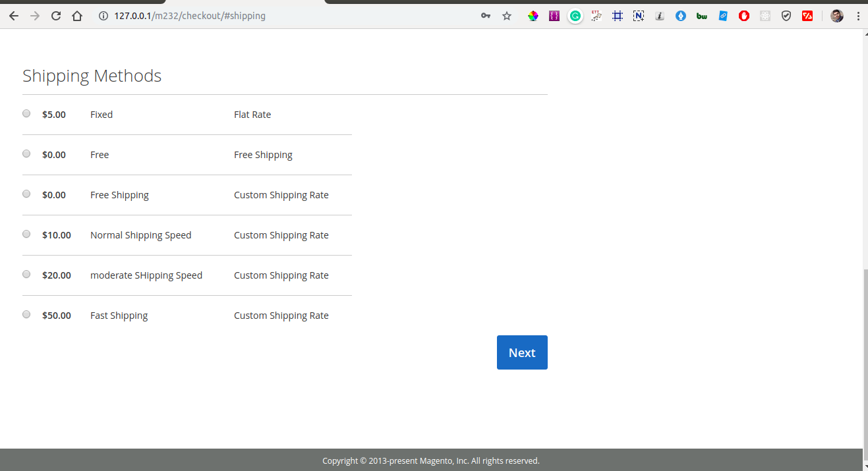This screenshot has height=471, width=868.
Task: Pick the $10.00 Normal Shipping Speed radio
Action: 26,234
